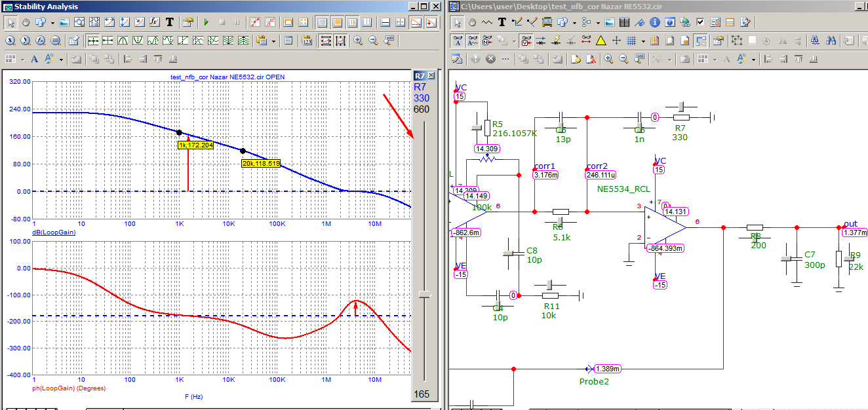Select the hand Pan tool in schematic toolbar

(x=472, y=22)
